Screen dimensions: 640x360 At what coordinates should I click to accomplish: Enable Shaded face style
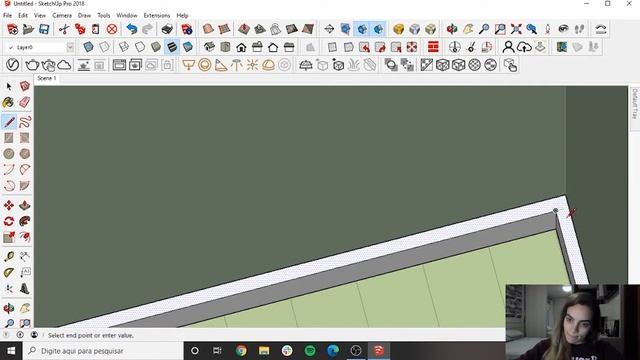[x=156, y=47]
